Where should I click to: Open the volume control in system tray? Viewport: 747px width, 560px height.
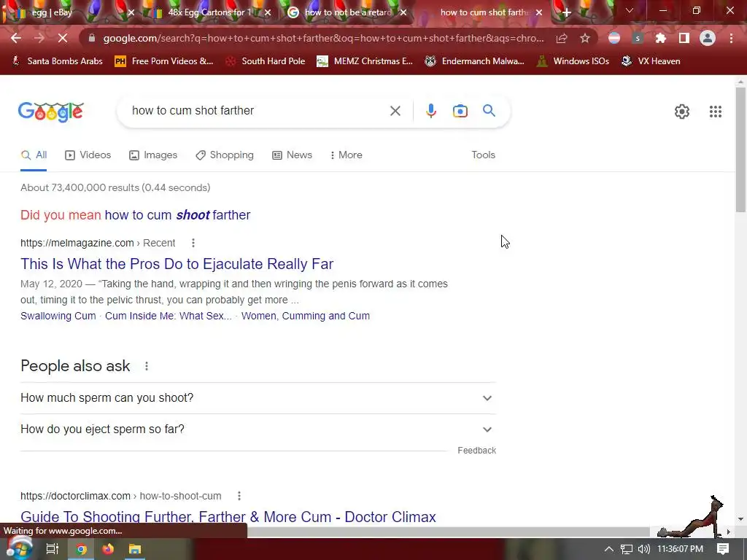coord(643,549)
